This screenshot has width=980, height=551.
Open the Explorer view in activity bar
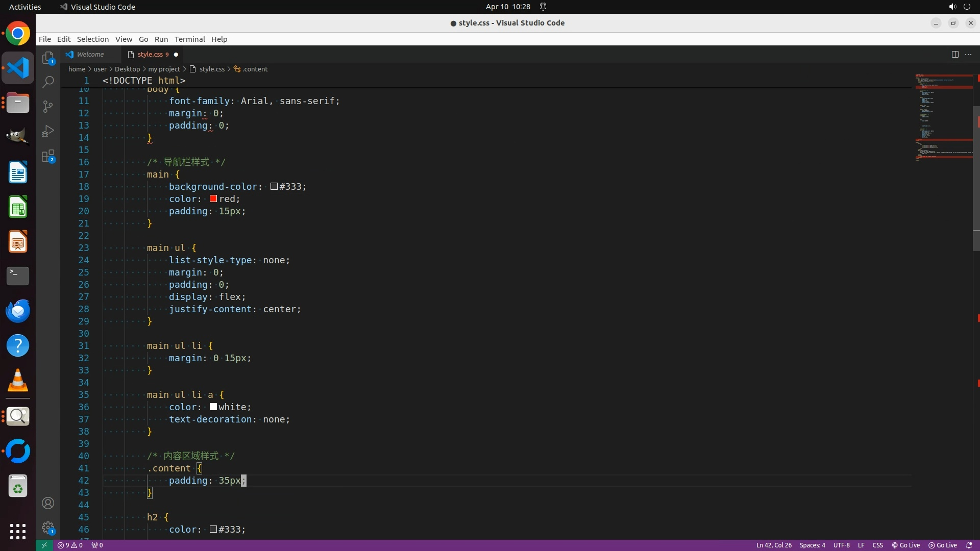pyautogui.click(x=48, y=58)
